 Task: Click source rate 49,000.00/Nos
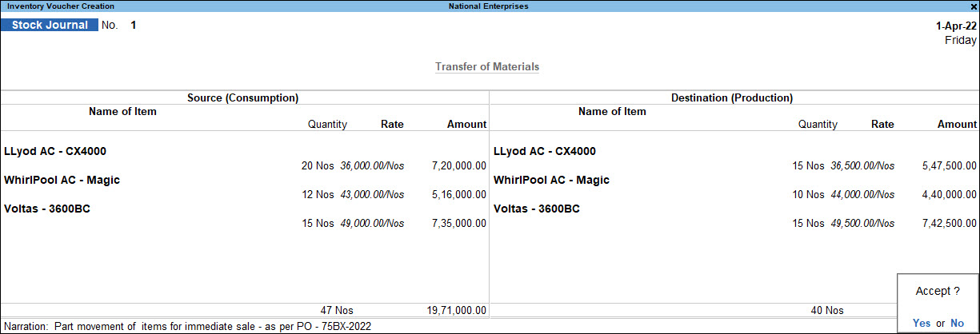372,223
